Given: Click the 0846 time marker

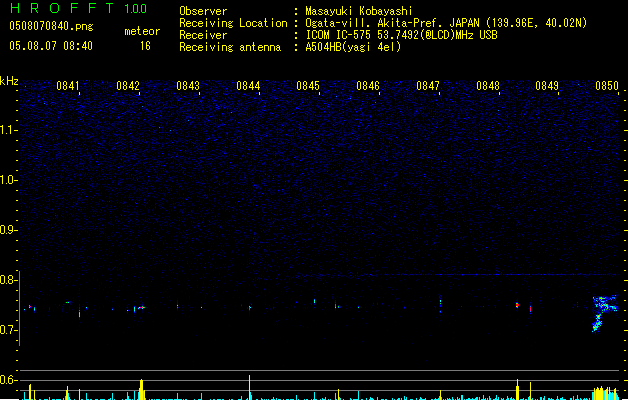Looking at the screenshot, I should coord(368,86).
